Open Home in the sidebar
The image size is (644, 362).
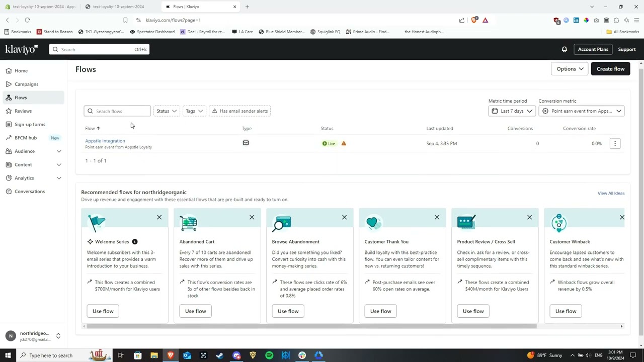(x=33, y=71)
